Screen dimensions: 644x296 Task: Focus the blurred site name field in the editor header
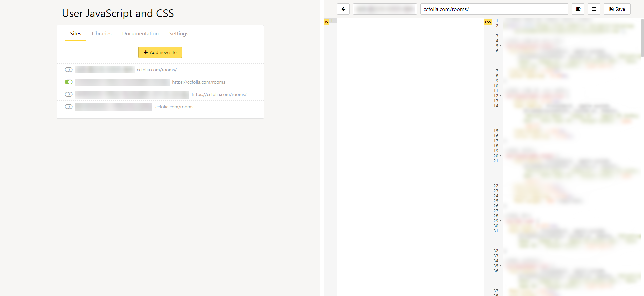pos(385,9)
